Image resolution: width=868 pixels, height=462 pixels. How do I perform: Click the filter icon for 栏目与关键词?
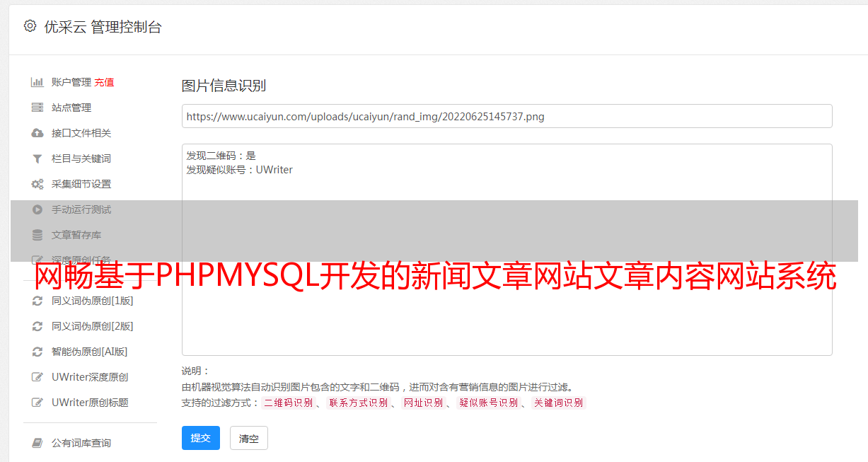pyautogui.click(x=37, y=158)
